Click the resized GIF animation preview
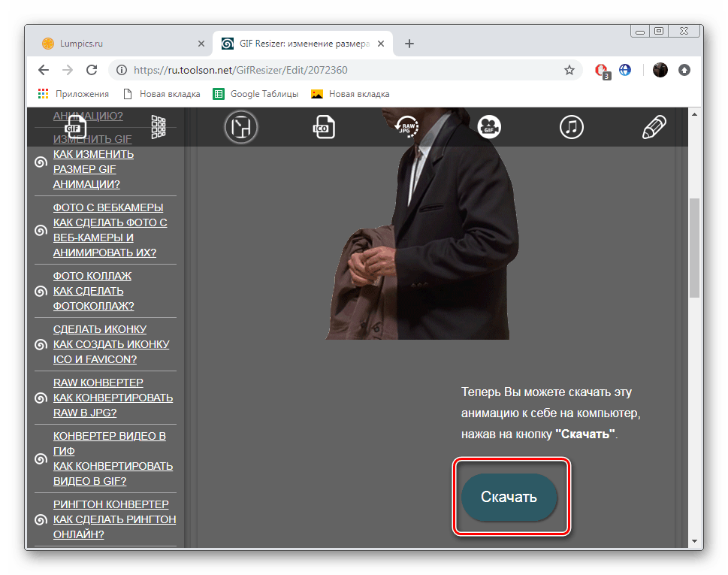The width and height of the screenshot is (728, 575). coord(421,224)
